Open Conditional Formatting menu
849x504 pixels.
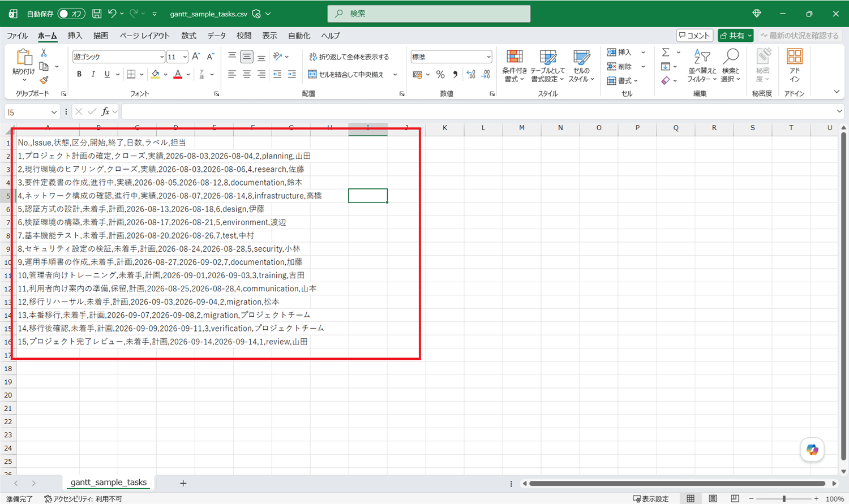[514, 66]
